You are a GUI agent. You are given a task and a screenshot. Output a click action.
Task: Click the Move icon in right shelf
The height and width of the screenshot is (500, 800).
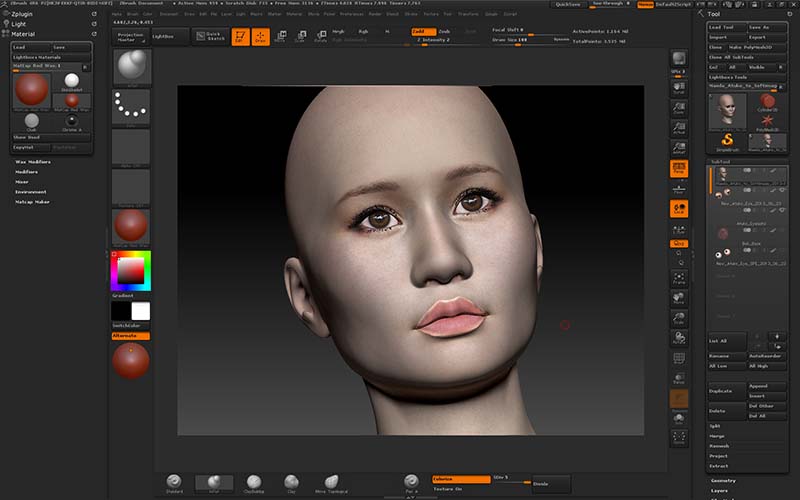click(679, 298)
